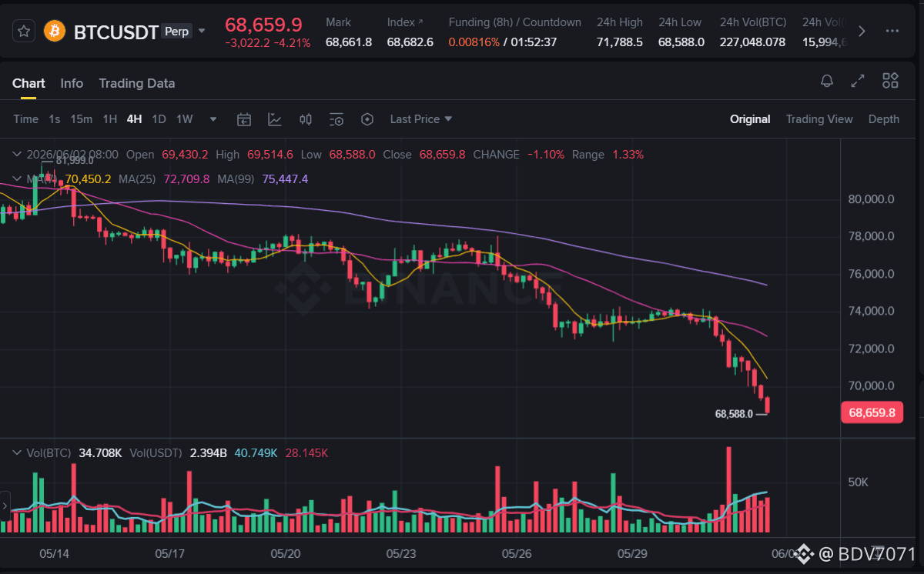The image size is (924, 574).
Task: Switch to Depth chart view
Action: pos(884,118)
